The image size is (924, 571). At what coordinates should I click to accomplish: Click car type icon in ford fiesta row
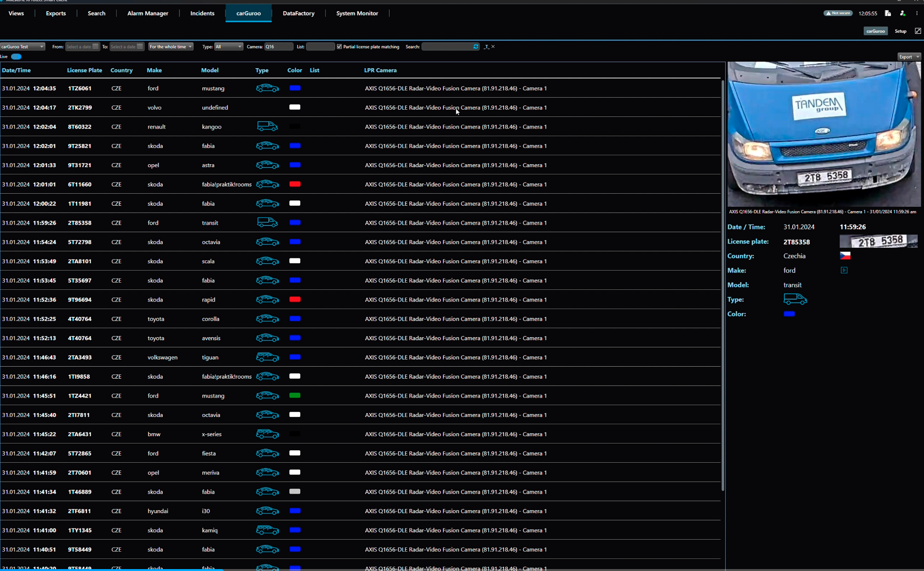click(x=267, y=453)
